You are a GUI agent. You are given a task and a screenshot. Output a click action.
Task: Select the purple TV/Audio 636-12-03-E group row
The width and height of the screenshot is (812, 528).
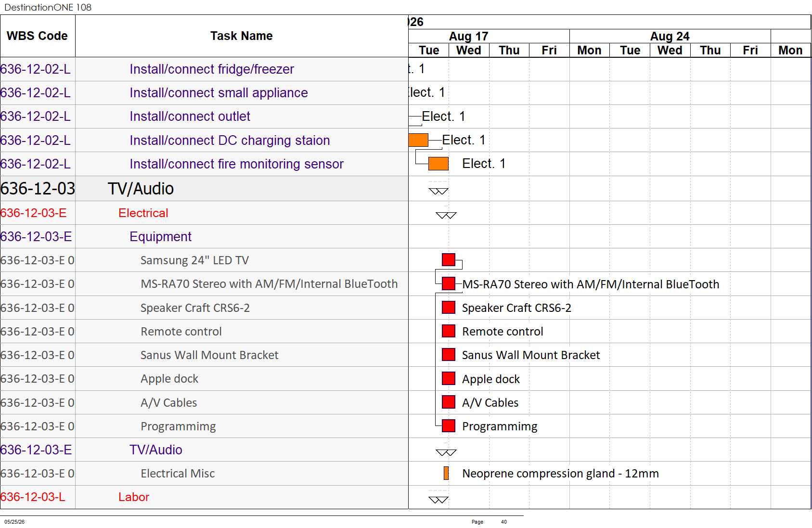155,450
